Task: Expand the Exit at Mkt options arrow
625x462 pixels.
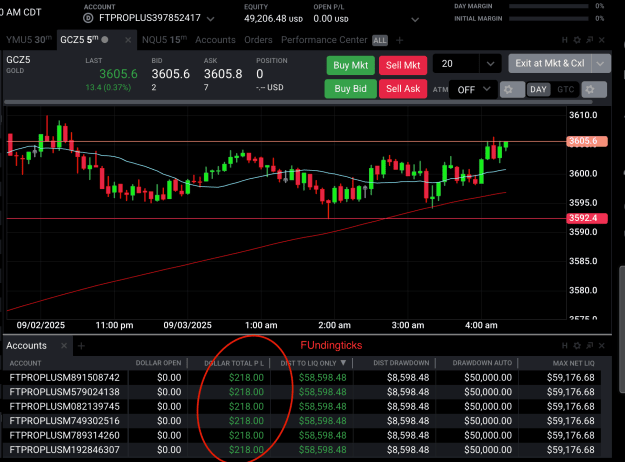Action: [x=601, y=63]
